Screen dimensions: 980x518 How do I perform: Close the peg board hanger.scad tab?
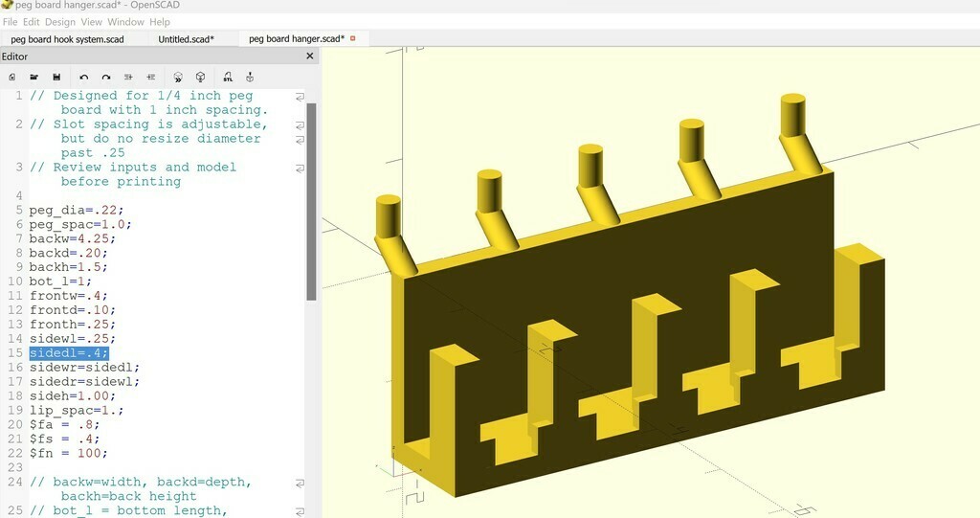click(x=353, y=38)
